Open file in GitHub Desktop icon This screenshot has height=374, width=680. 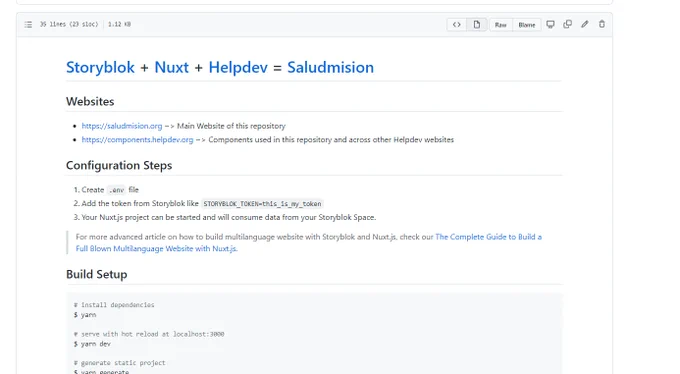pyautogui.click(x=550, y=24)
